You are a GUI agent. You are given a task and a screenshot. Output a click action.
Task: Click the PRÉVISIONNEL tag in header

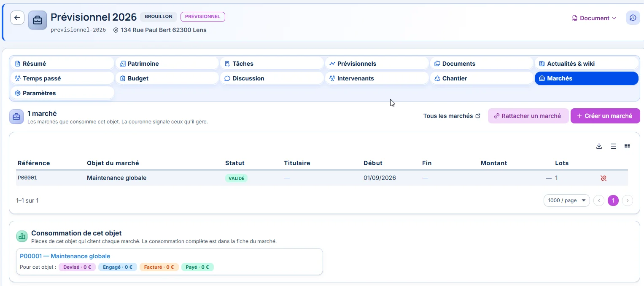[x=203, y=17]
